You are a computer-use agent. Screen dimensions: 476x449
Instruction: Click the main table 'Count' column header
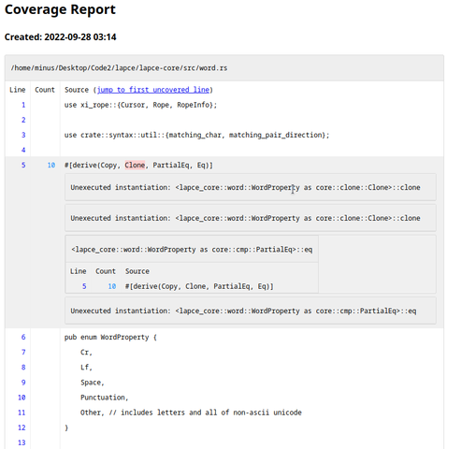[x=45, y=90]
